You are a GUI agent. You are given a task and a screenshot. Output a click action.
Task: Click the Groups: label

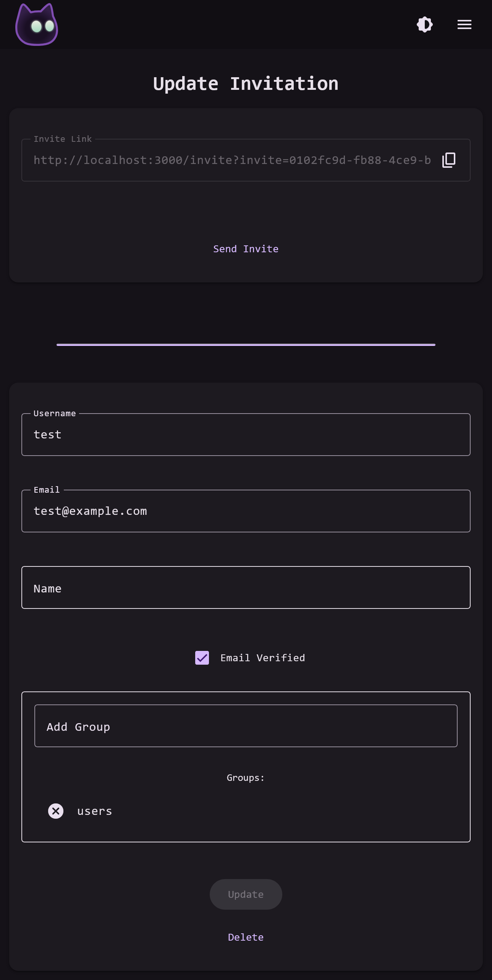click(x=246, y=778)
